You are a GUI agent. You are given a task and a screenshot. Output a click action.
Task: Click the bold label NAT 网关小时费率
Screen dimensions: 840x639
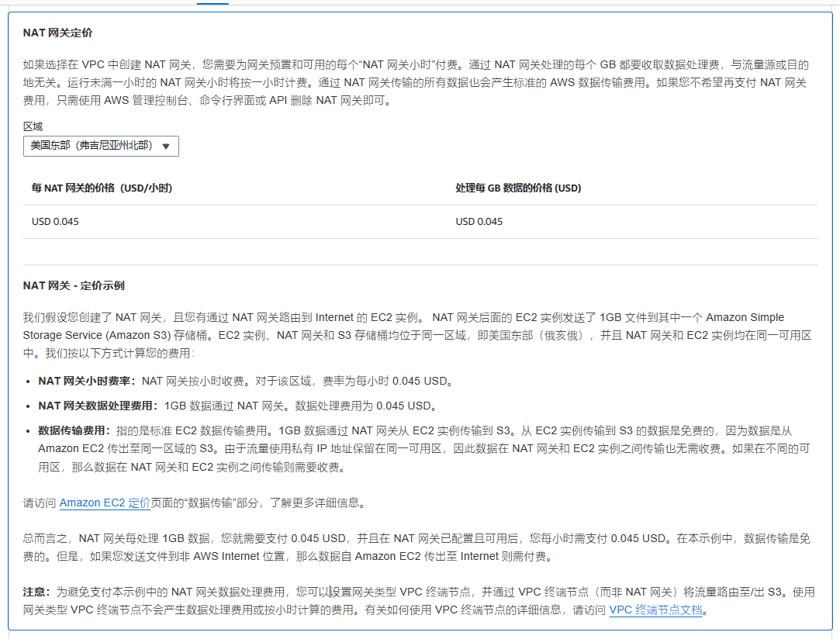coord(88,381)
